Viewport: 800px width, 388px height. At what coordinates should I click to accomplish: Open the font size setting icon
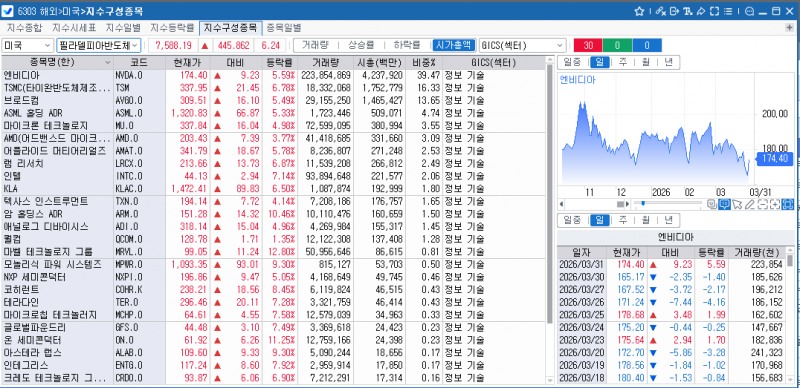point(687,11)
